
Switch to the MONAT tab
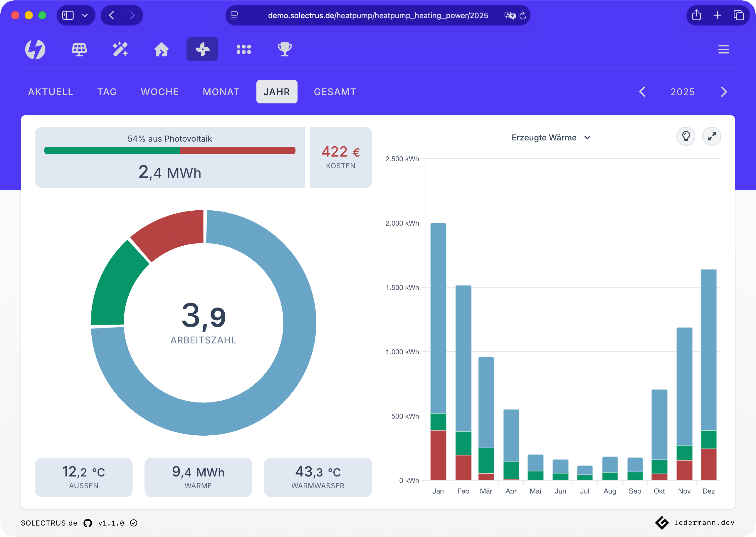[x=221, y=92]
